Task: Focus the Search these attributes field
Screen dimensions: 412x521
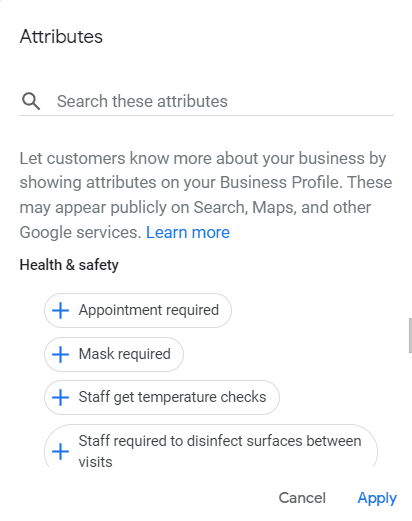Action: [207, 101]
